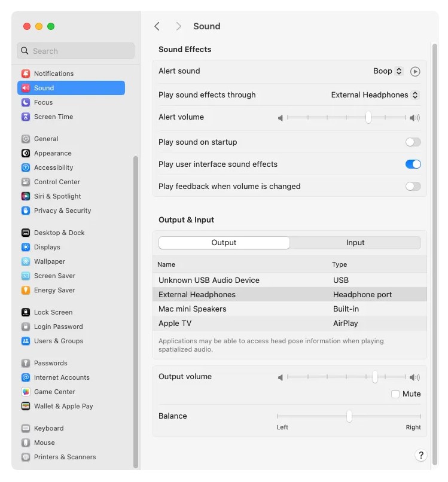Toggle Play sound on startup switch

coord(413,142)
